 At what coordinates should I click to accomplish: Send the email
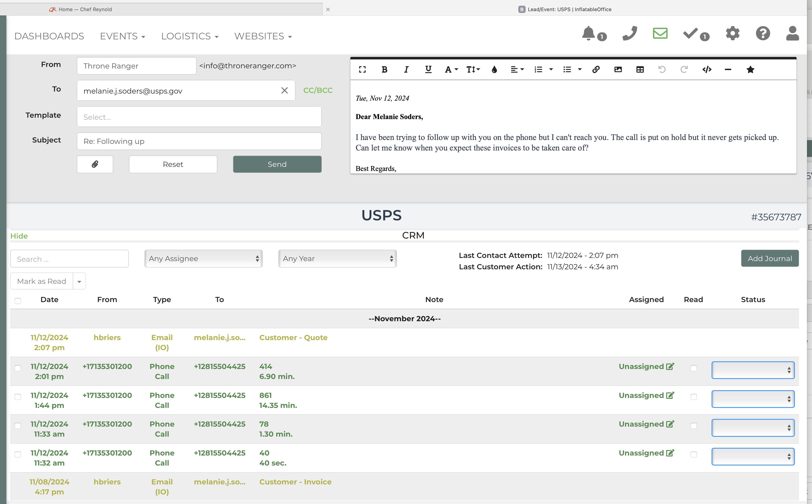pos(277,164)
